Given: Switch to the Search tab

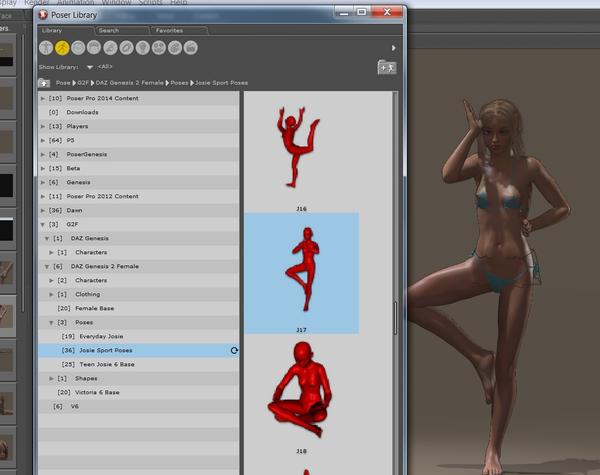Looking at the screenshot, I should 108,30.
